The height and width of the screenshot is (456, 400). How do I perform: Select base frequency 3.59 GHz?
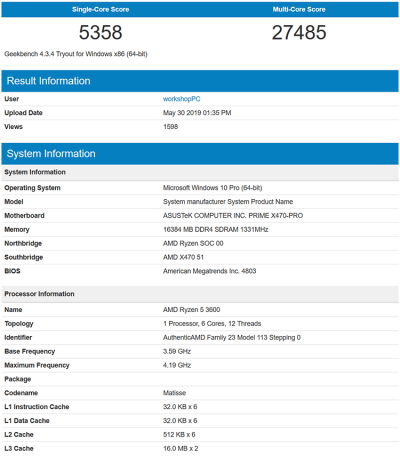coord(177,351)
